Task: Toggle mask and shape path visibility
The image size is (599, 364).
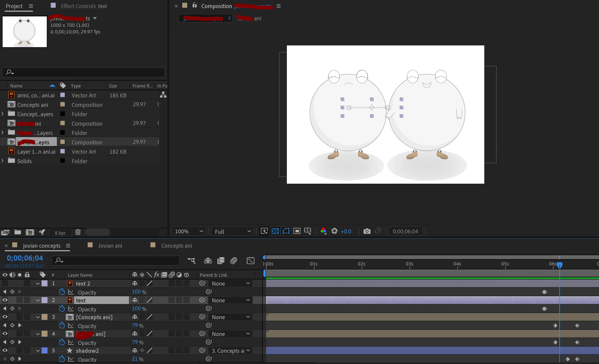Action: tap(286, 231)
